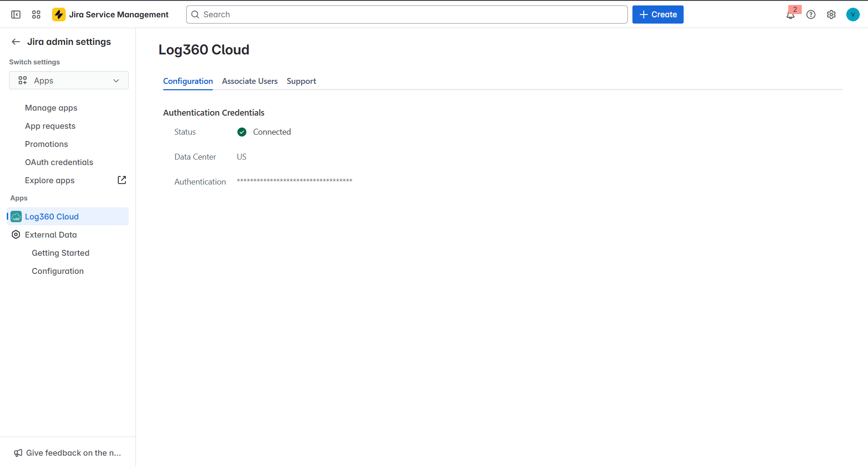Open the app switcher grid icon
Screen dimensions: 868x467
coord(36,14)
